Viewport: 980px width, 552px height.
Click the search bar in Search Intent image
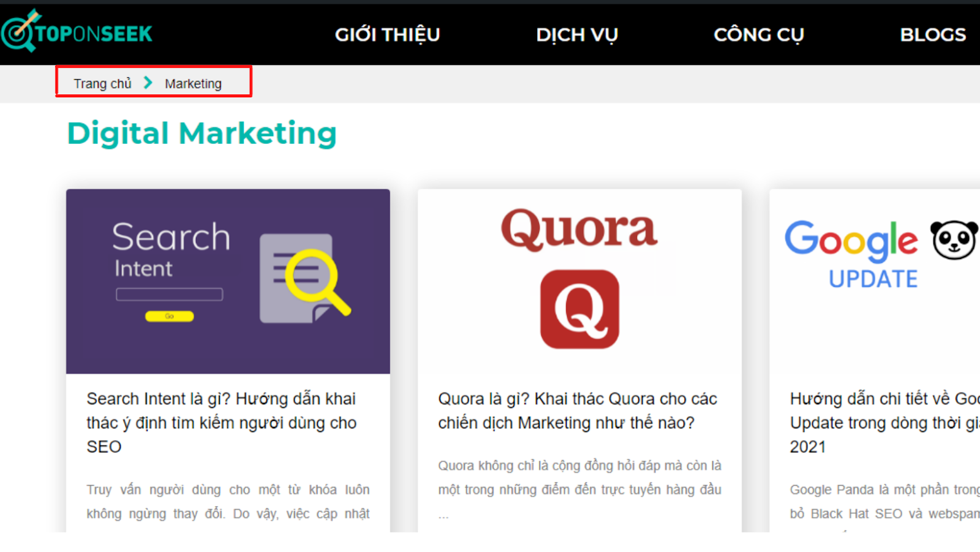169,295
